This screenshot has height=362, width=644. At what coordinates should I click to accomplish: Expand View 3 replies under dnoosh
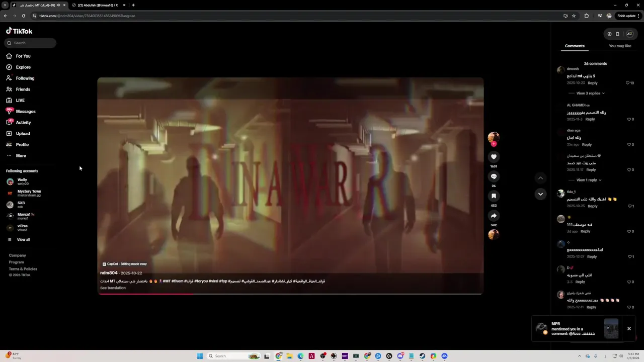(x=590, y=94)
